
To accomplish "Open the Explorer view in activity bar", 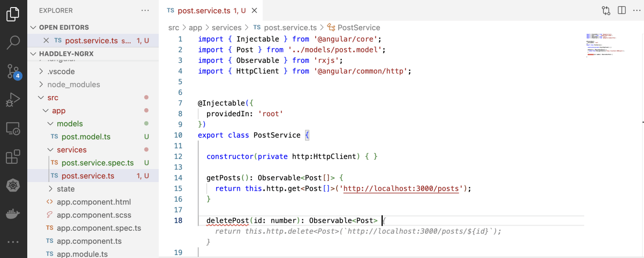I will point(13,14).
